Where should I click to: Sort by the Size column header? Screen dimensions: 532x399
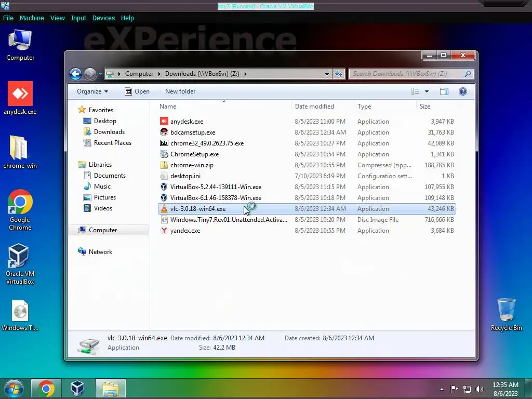(437, 106)
